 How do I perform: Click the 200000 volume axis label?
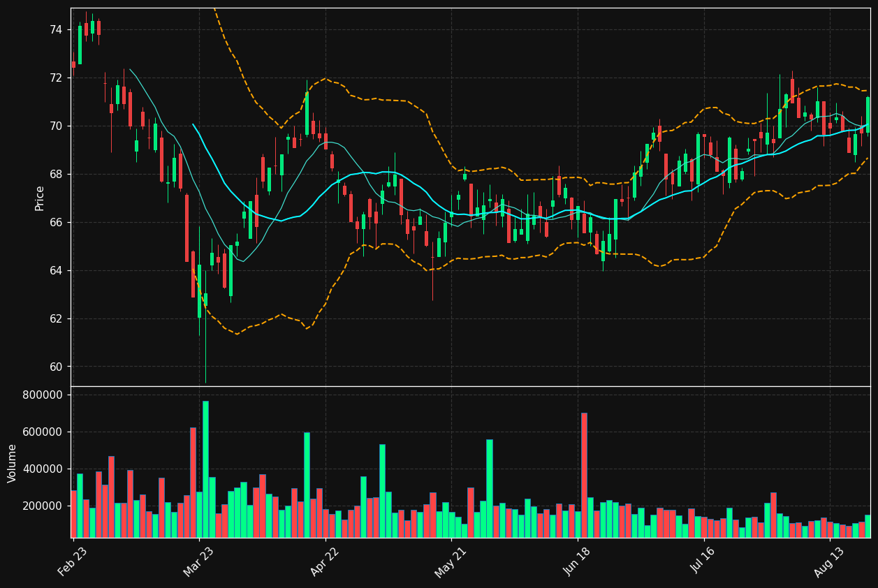[x=43, y=506]
